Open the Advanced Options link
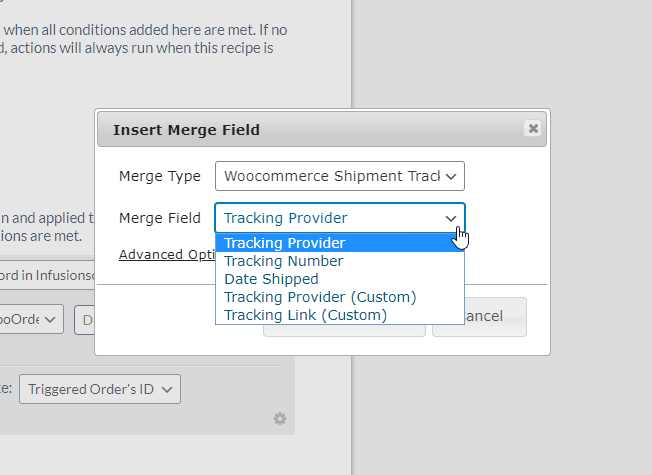This screenshot has width=652, height=475. [x=167, y=254]
